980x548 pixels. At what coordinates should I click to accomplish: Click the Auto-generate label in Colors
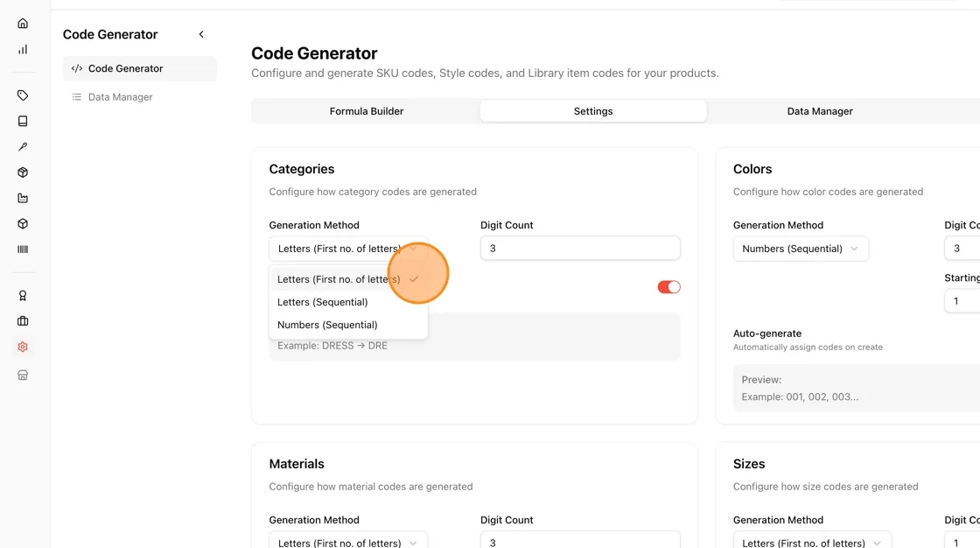tap(766, 334)
